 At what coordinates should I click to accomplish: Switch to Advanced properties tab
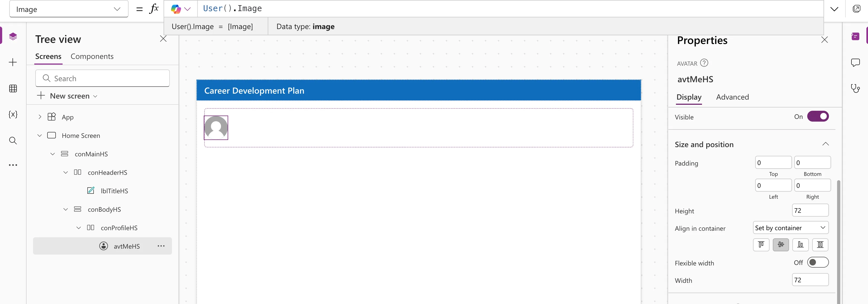coord(732,97)
